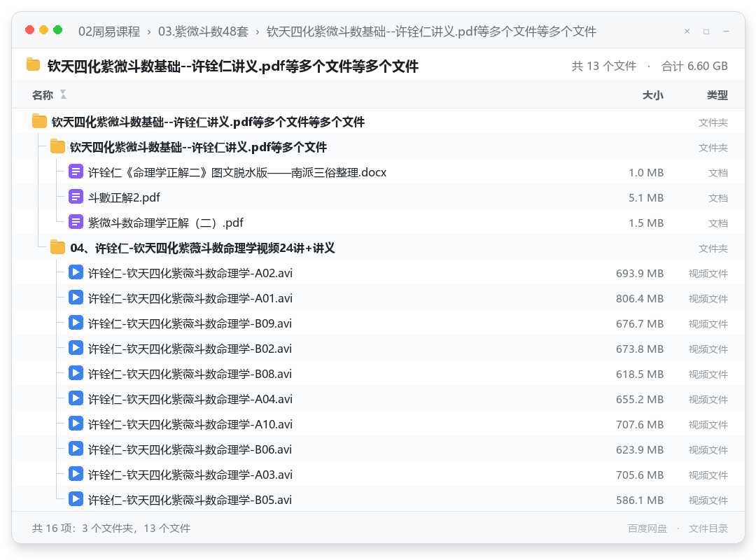Click the status text 共 16 项：3 个文件夹

tap(111, 528)
